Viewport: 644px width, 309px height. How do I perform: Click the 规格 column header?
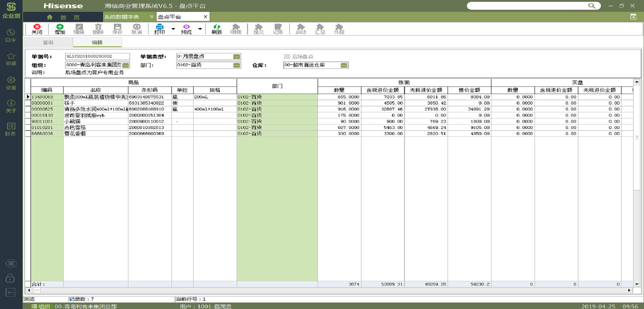tap(215, 90)
